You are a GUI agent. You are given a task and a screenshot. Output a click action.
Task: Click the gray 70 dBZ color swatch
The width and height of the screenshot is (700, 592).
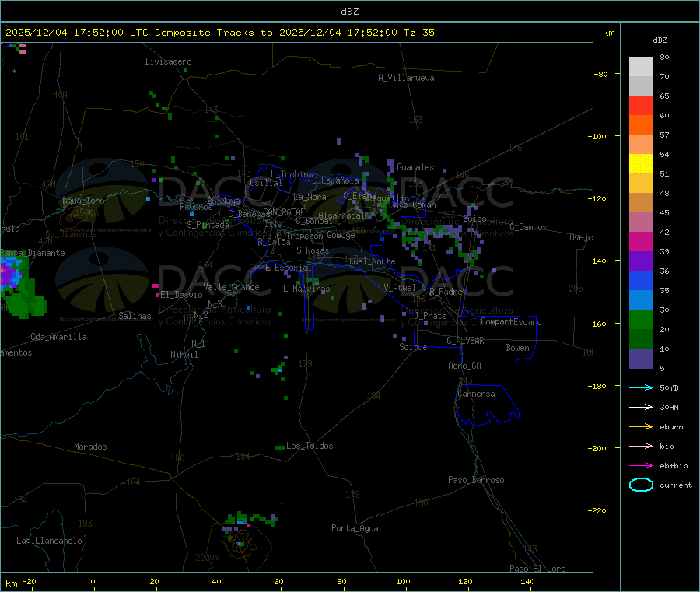(641, 86)
